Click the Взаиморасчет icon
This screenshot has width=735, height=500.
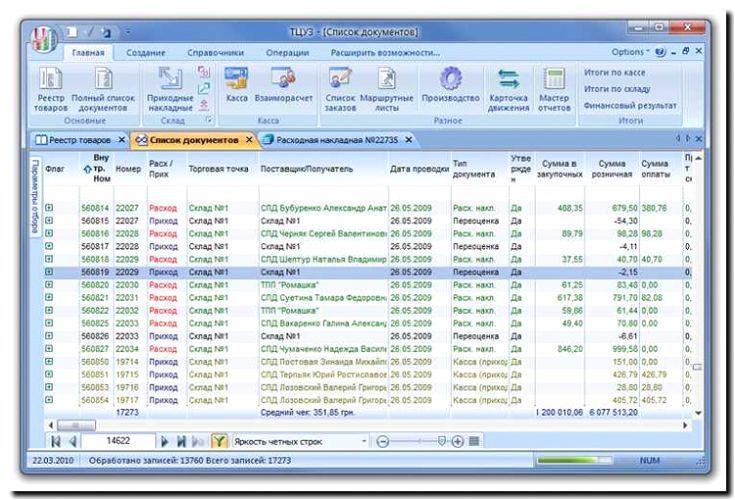[x=284, y=80]
